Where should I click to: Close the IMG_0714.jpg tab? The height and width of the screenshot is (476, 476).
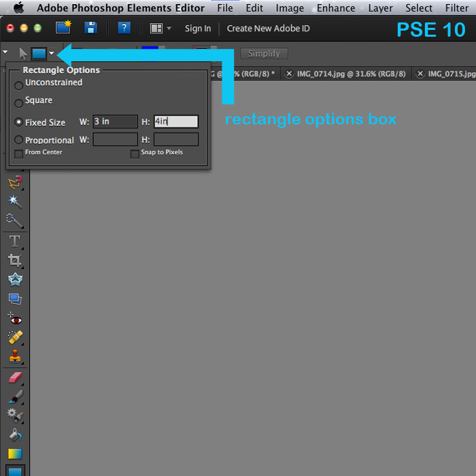(x=289, y=73)
